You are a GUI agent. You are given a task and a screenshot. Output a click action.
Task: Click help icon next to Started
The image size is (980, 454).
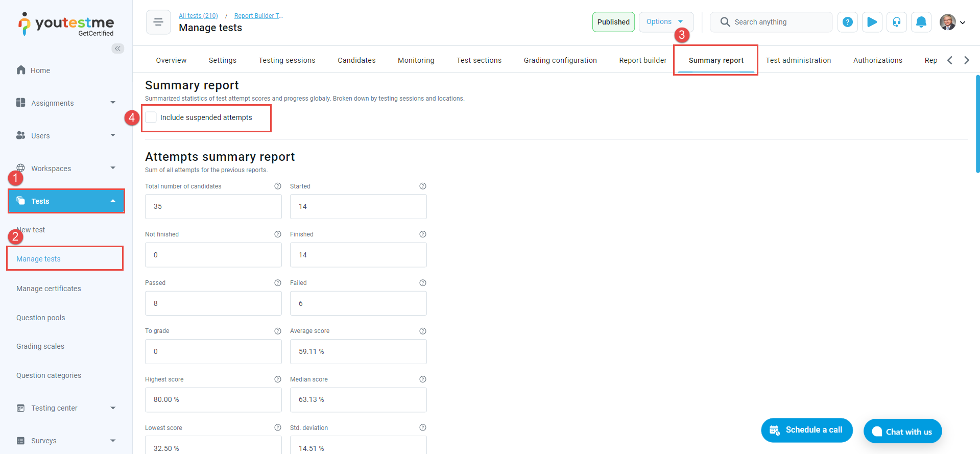tap(423, 186)
